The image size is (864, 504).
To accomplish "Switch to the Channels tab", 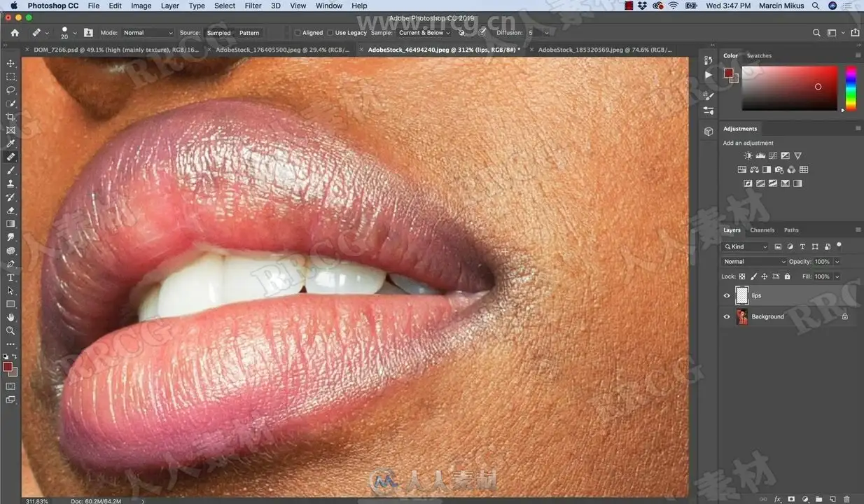I will tap(762, 230).
